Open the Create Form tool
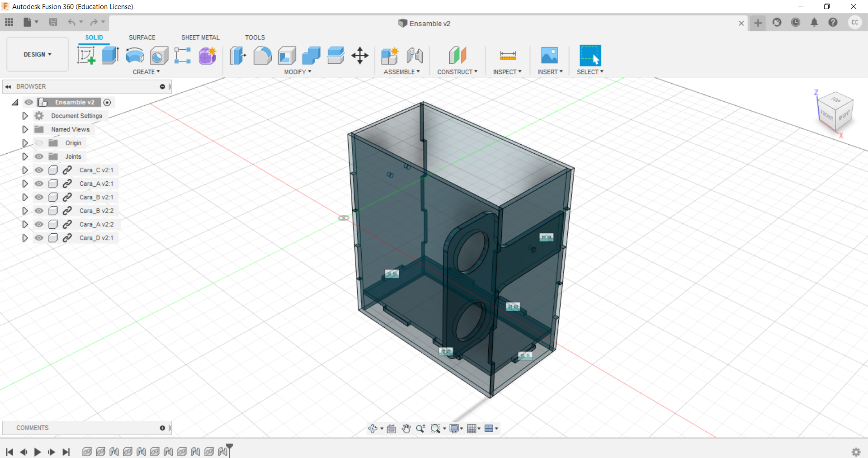This screenshot has height=458, width=868. coord(208,56)
